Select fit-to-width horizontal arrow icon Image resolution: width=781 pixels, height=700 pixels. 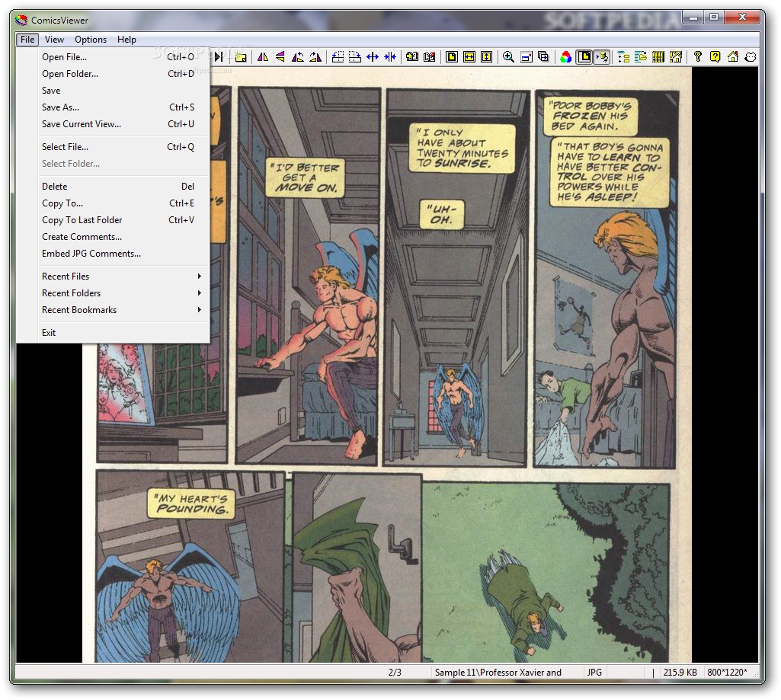[469, 57]
